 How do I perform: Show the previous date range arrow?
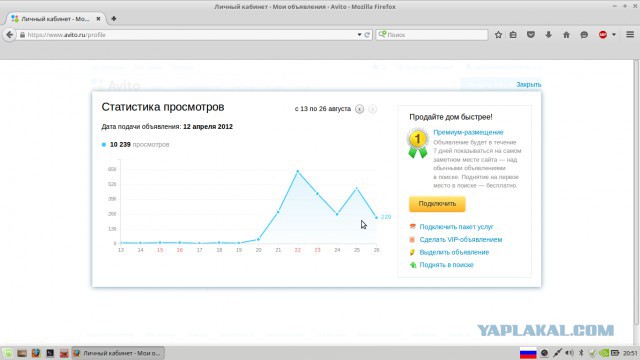coord(359,109)
